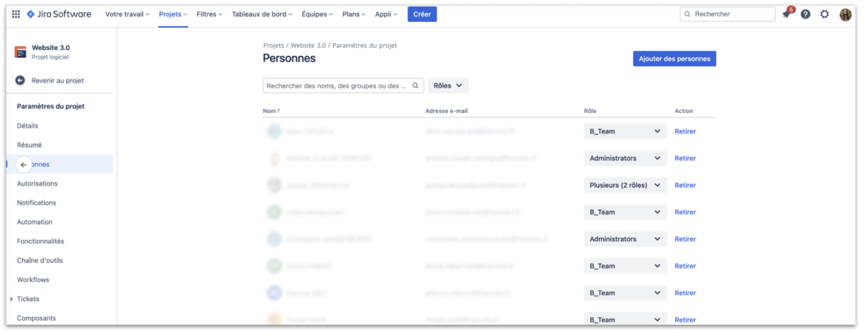This screenshot has height=335, width=868.
Task: Open the first Administrators role dropdown
Action: 624,158
